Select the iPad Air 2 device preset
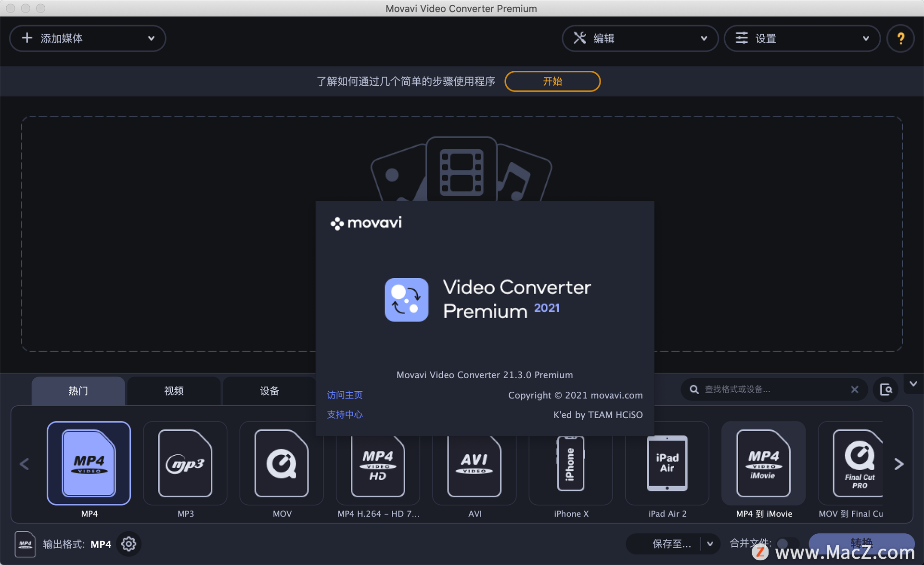924x565 pixels. point(667,463)
